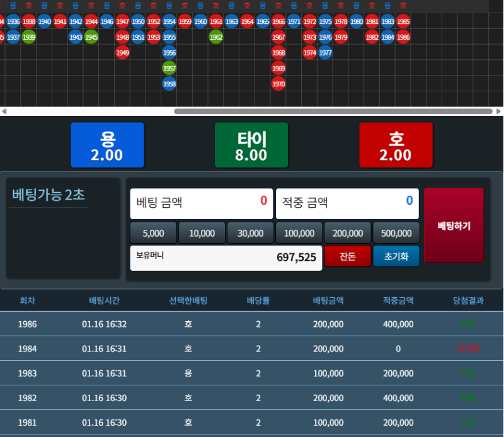
Task: Bet on 호 (Tiger) at 2.00
Action: click(396, 145)
